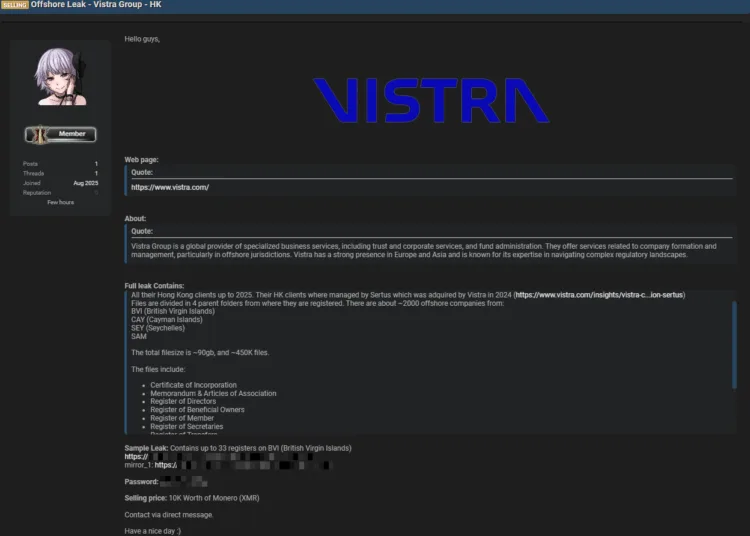Click 'The files include:' line
The image size is (750, 536).
pos(158,369)
